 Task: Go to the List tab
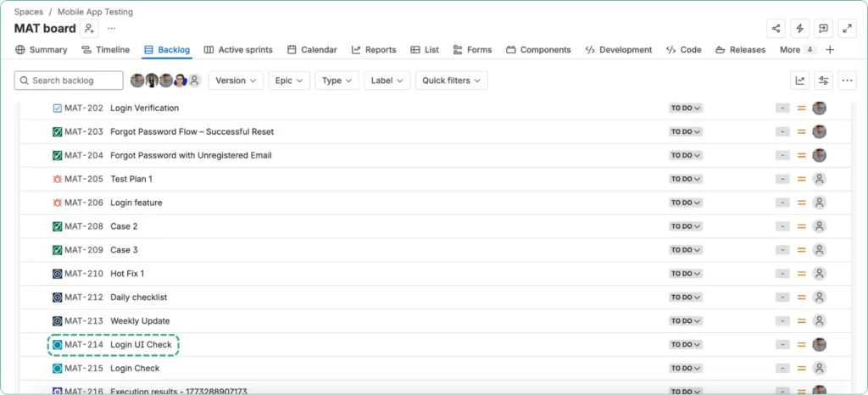click(425, 50)
